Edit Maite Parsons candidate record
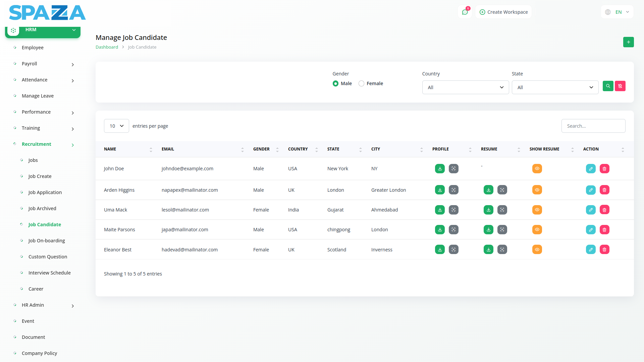644x362 pixels. click(x=591, y=230)
